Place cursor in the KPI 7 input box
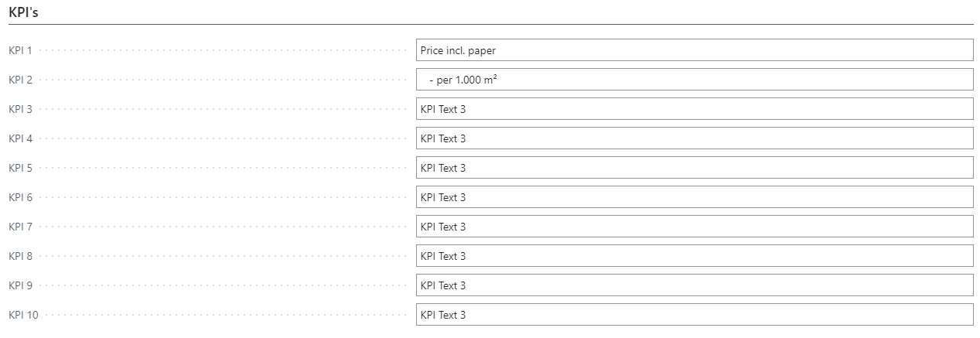The image size is (980, 338). [x=694, y=227]
